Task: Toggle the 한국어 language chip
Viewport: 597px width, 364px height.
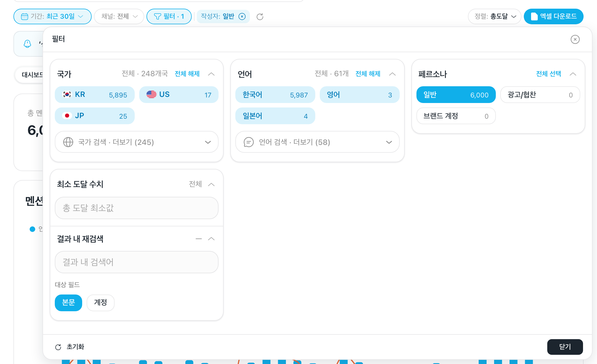Action: [x=275, y=95]
